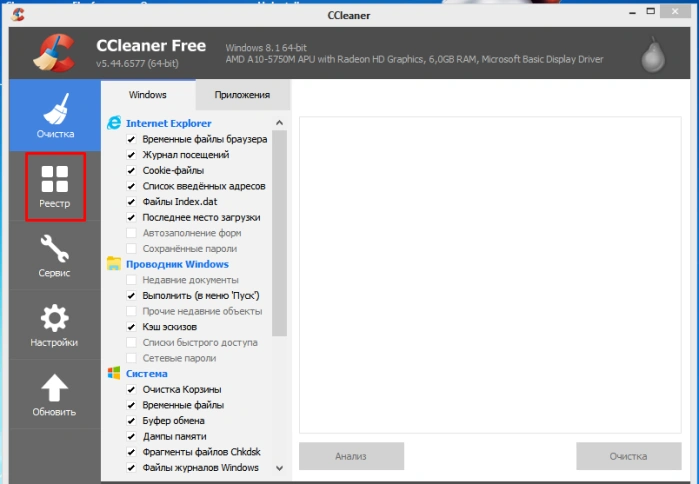Screen dimensions: 699x484
Task: Enable Автозаполнение форм checkbox
Action: click(x=131, y=233)
